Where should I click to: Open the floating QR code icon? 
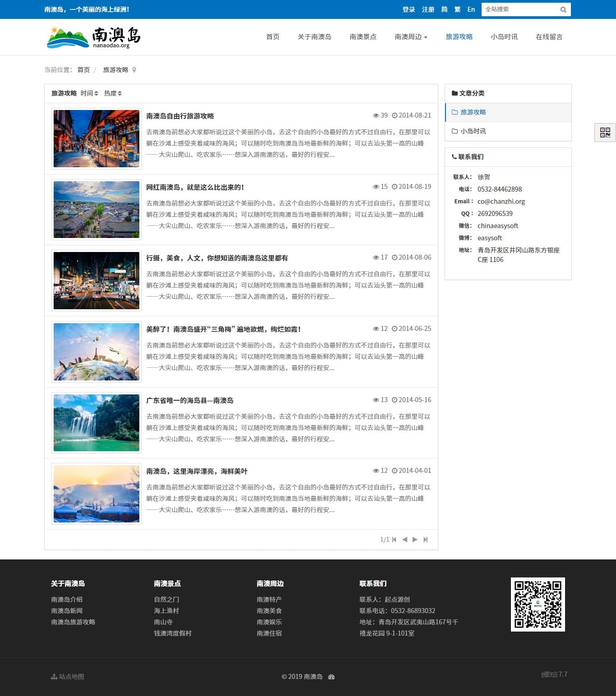click(605, 132)
